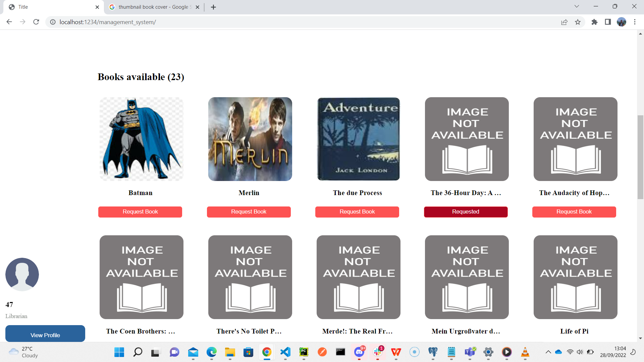
Task: Open a new browser tab
Action: click(x=213, y=7)
